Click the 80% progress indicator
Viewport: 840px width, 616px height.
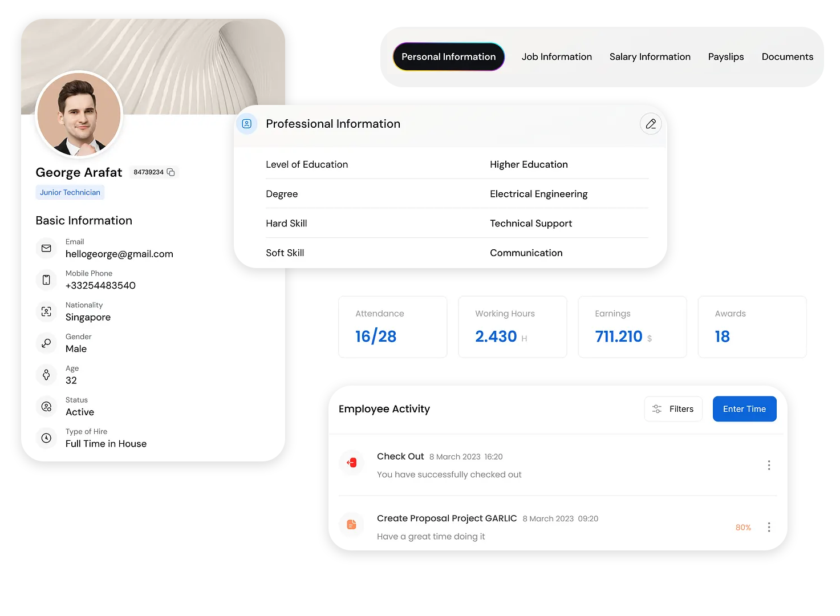click(743, 528)
